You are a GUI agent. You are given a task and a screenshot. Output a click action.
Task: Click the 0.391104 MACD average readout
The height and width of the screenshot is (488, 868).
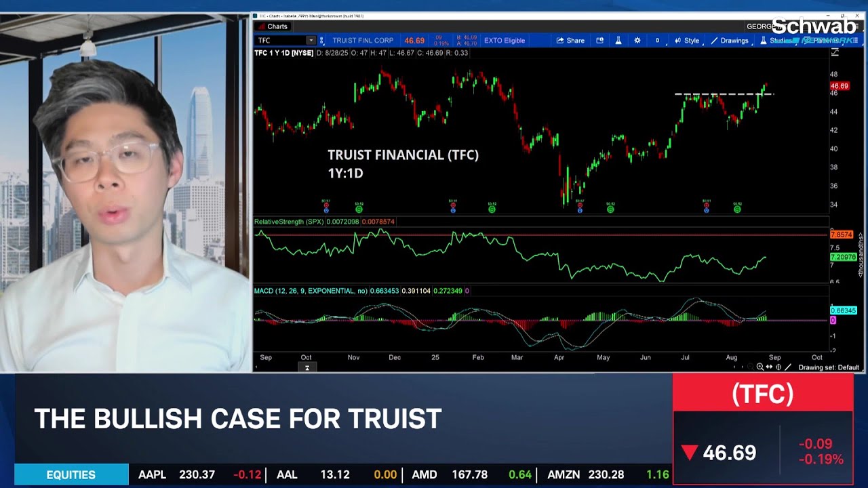(416, 291)
